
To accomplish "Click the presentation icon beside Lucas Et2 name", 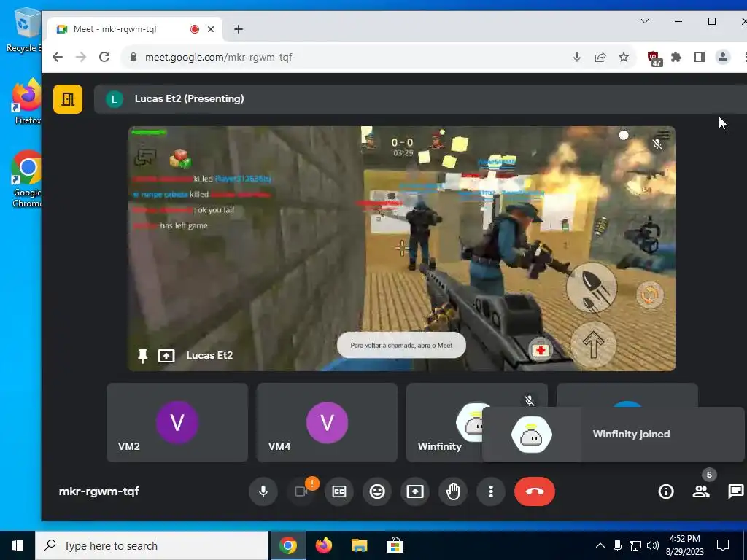I will pos(166,356).
